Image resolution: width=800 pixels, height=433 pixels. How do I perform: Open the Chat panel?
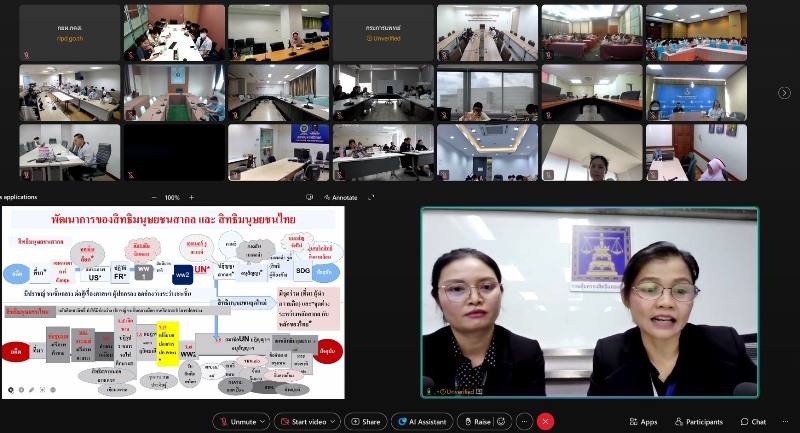(x=753, y=422)
